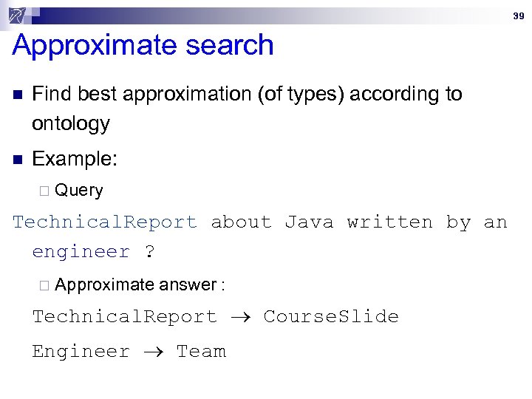Click the square bullet beside "Example:"
The width and height of the screenshot is (532, 399).
pyautogui.click(x=18, y=160)
